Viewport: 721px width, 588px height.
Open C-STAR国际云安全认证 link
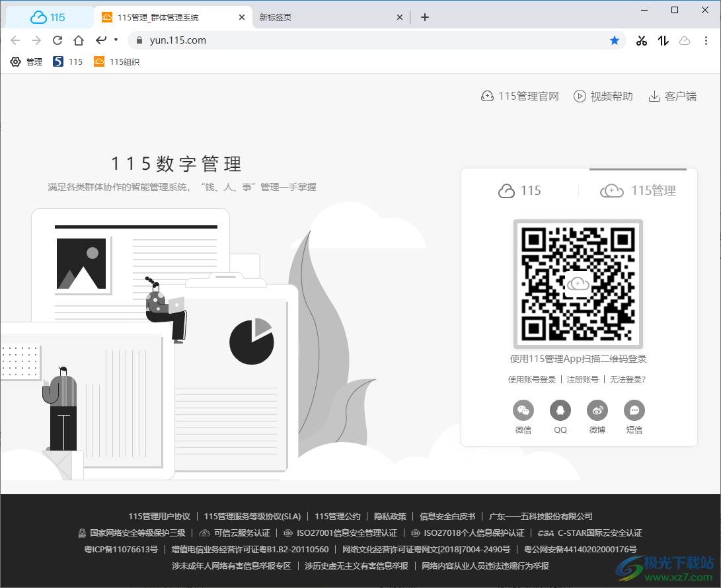(590, 533)
